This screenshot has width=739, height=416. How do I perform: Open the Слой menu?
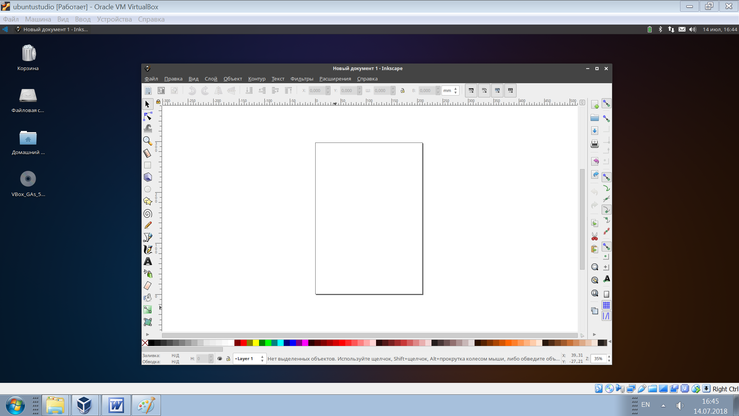(x=211, y=79)
